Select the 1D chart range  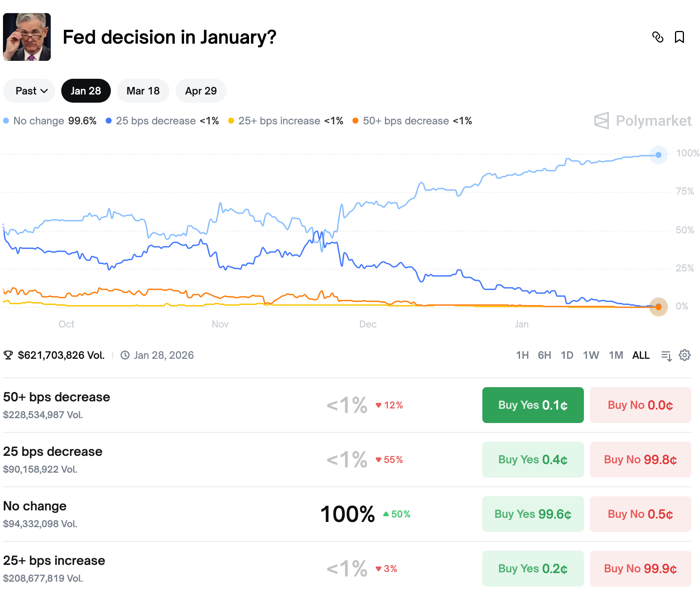pyautogui.click(x=567, y=355)
